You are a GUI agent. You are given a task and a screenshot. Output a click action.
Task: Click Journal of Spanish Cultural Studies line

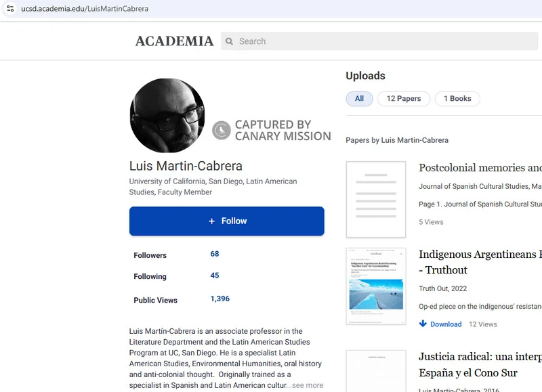[x=480, y=186]
